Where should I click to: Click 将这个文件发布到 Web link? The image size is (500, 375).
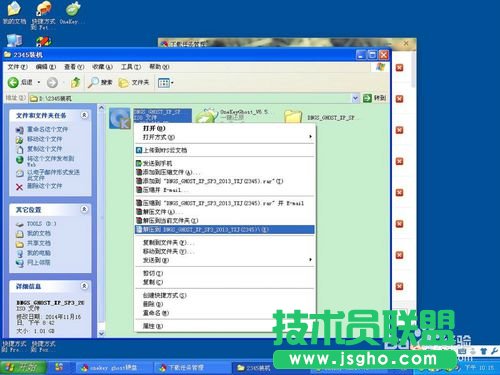50,161
